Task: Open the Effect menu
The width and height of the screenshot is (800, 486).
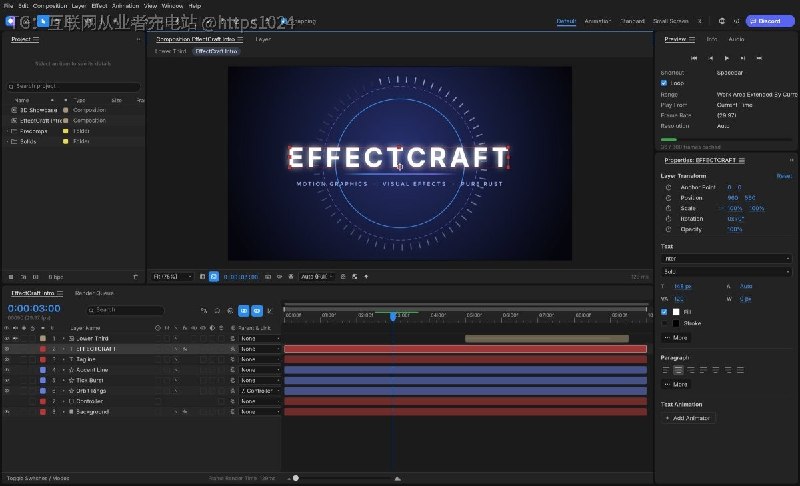Action: pyautogui.click(x=99, y=6)
